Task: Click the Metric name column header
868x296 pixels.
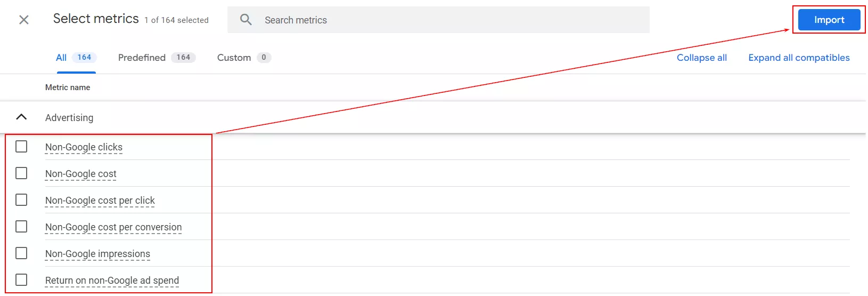Action: pos(68,87)
